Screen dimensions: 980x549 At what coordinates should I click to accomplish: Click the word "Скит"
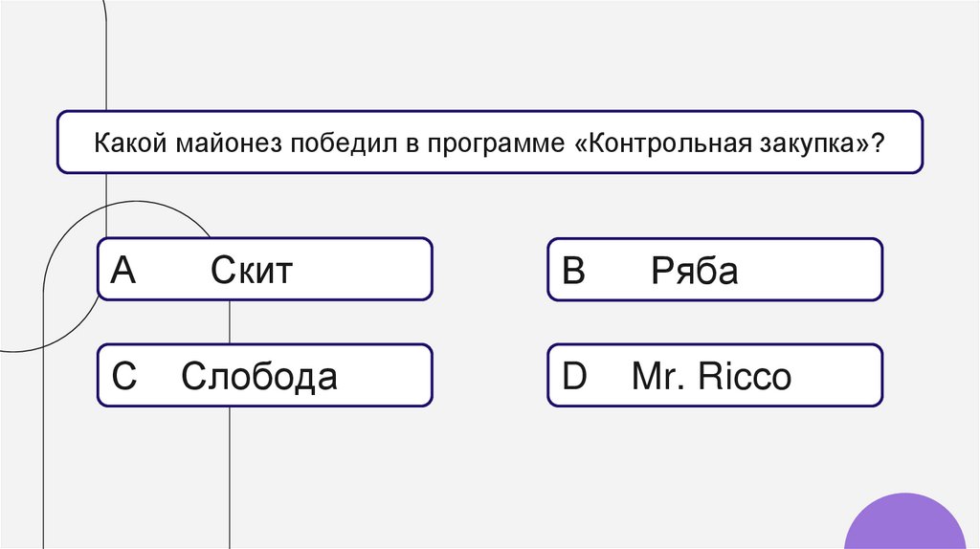coord(252,272)
